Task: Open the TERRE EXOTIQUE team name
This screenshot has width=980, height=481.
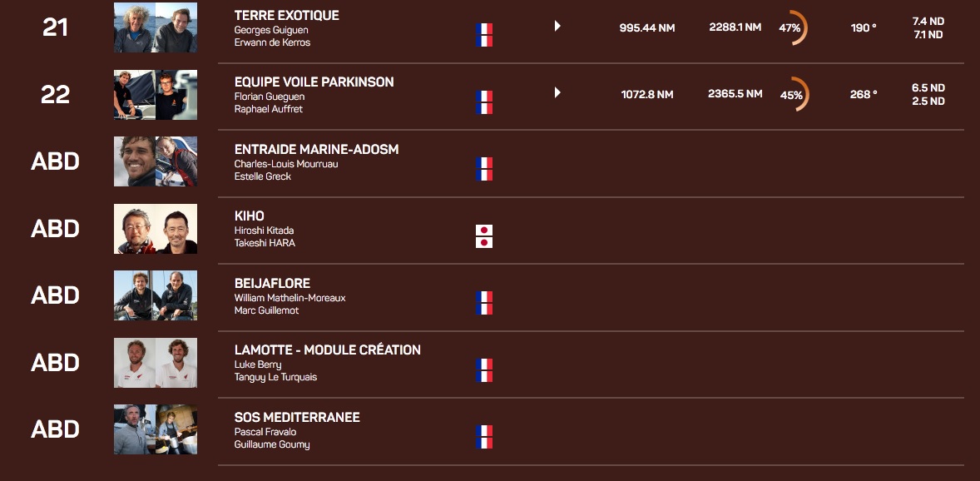Action: pos(287,16)
